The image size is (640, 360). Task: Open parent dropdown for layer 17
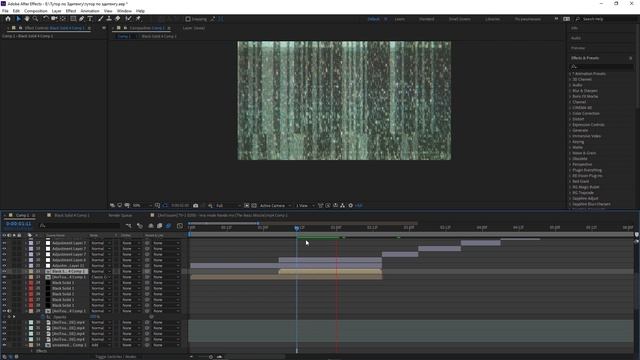point(167,243)
